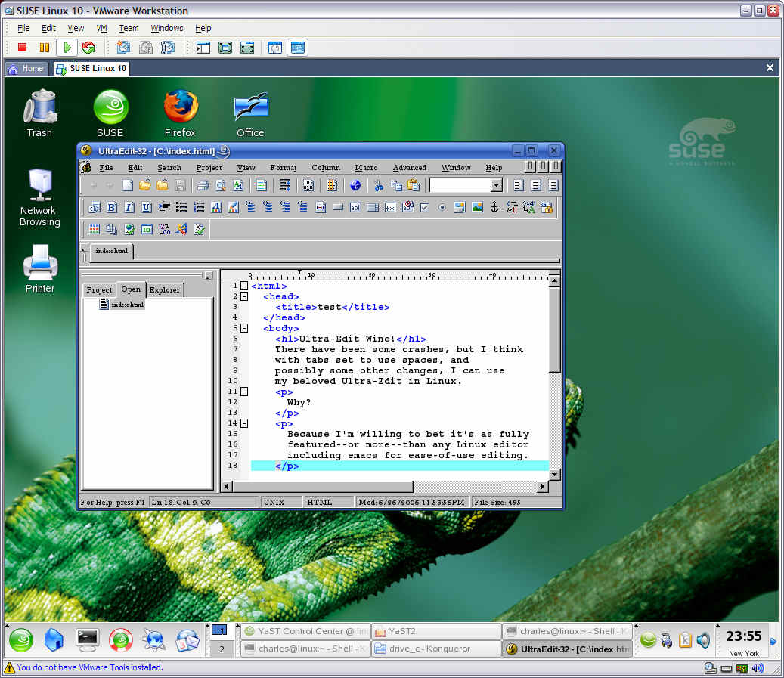The image size is (784, 678).
Task: Collapse the <html> fold at line 1
Action: coord(244,286)
